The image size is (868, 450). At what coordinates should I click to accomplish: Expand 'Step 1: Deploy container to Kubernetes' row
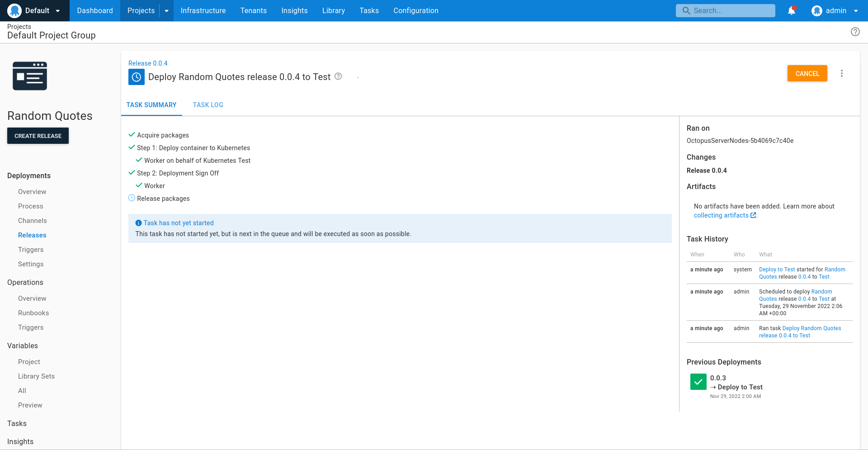tap(193, 148)
